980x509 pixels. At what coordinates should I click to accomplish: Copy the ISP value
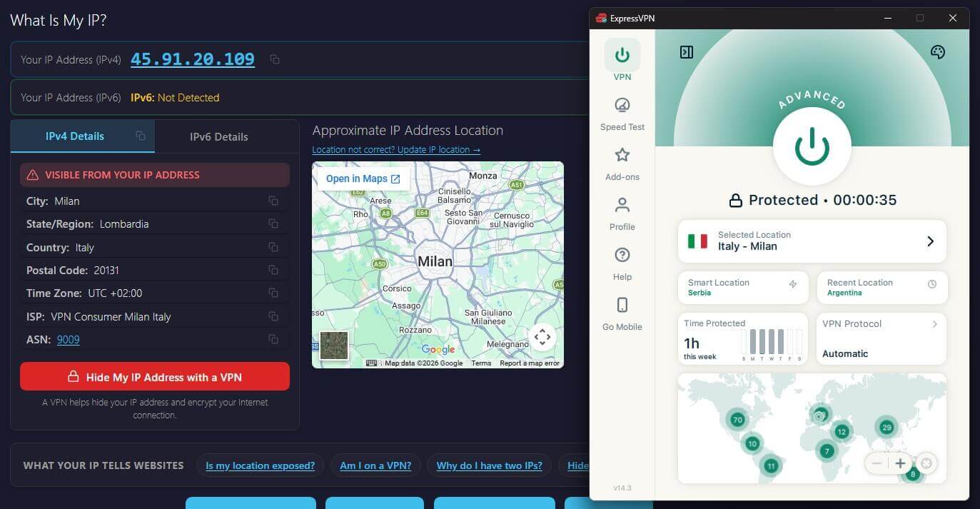pyautogui.click(x=273, y=316)
